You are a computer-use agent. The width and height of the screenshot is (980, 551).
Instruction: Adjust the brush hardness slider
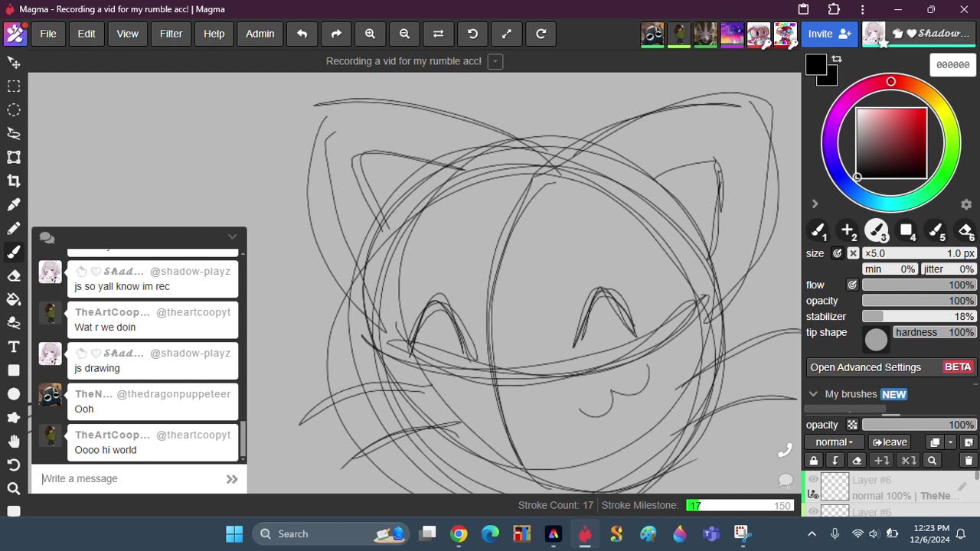(x=934, y=332)
